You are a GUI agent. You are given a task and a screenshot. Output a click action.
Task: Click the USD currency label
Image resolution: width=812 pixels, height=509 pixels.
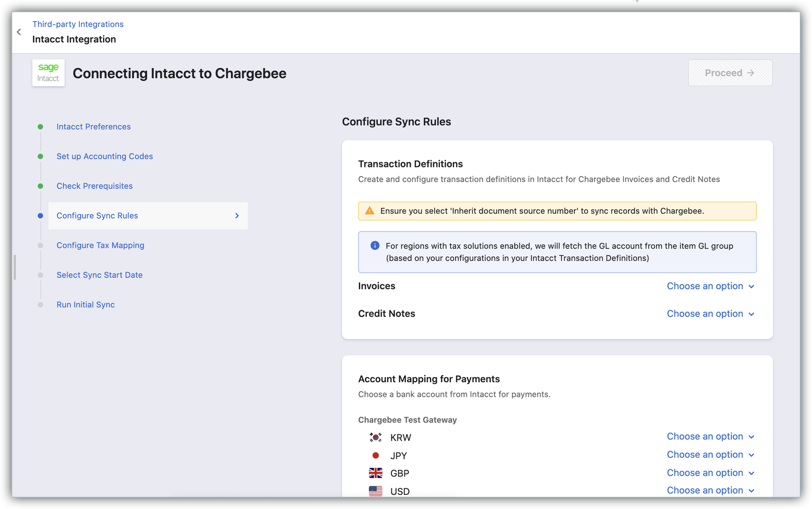click(400, 491)
